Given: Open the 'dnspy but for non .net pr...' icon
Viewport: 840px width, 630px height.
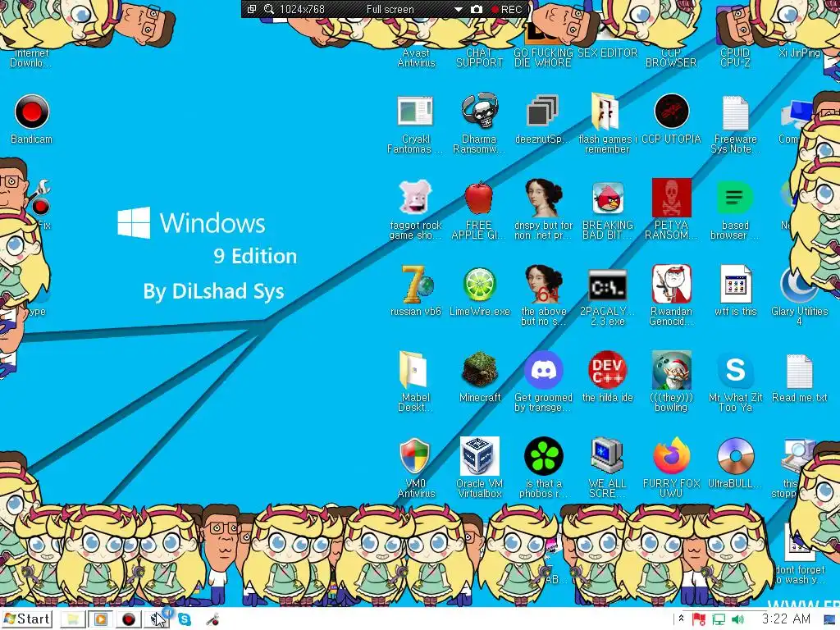Looking at the screenshot, I should point(543,198).
